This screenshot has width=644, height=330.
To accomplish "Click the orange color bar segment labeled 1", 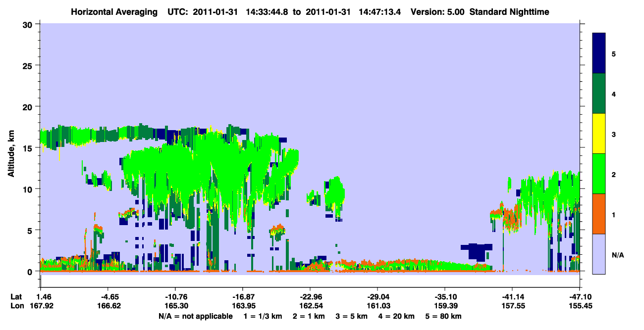I will point(599,214).
